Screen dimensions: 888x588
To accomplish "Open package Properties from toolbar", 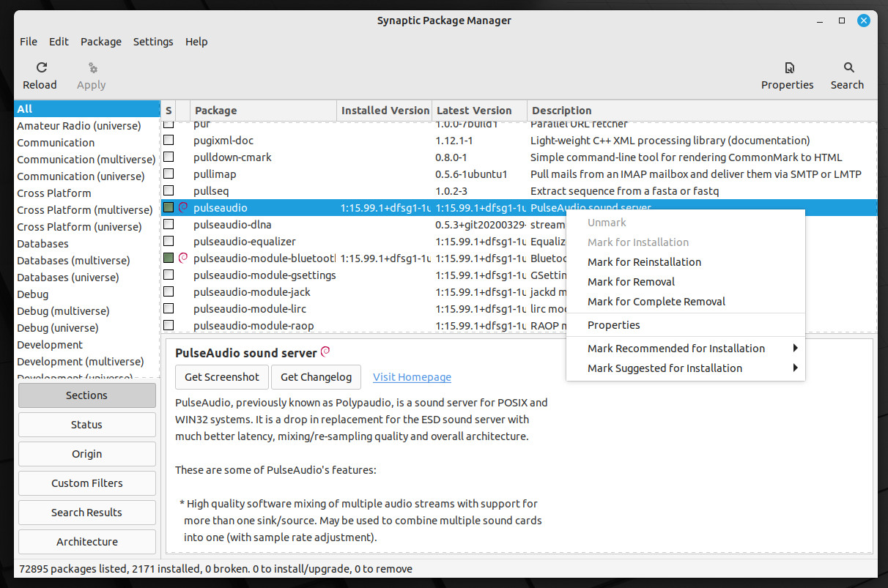I will [788, 75].
